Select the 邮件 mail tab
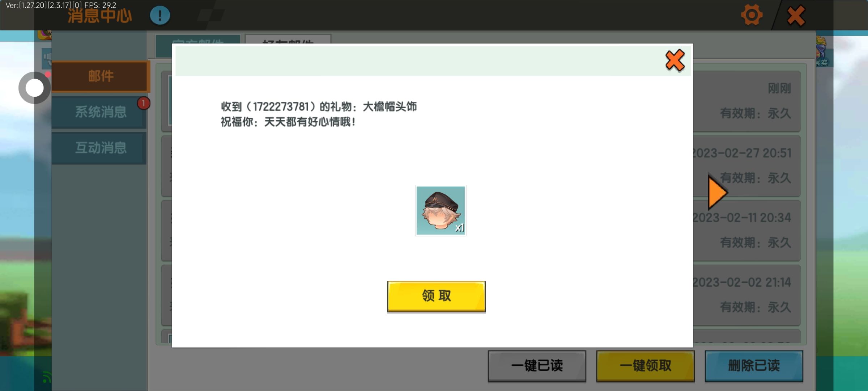 [101, 76]
